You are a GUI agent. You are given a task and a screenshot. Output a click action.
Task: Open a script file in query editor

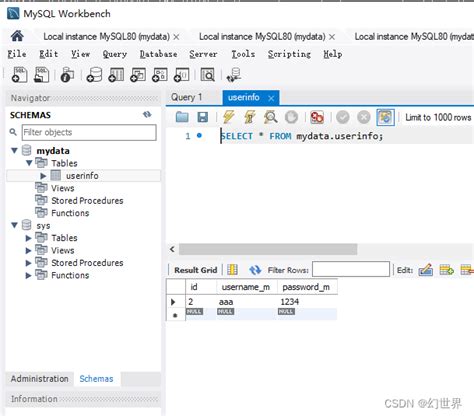pyautogui.click(x=182, y=117)
